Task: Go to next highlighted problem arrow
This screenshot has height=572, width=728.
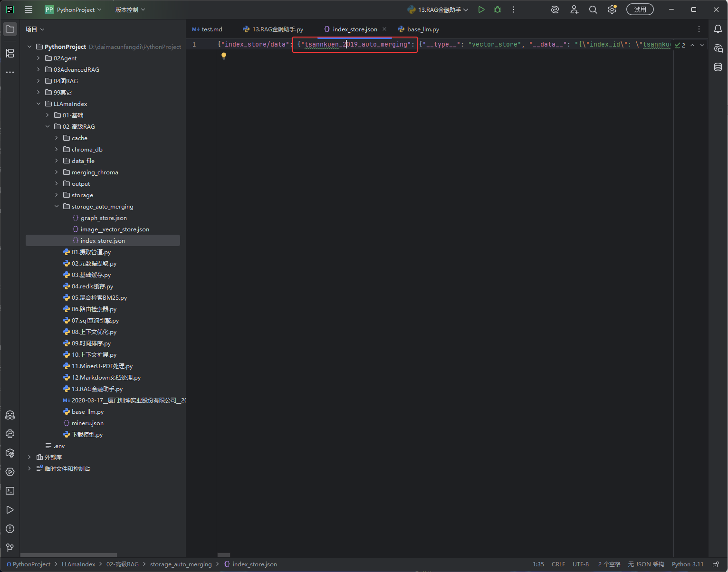Action: pyautogui.click(x=702, y=45)
